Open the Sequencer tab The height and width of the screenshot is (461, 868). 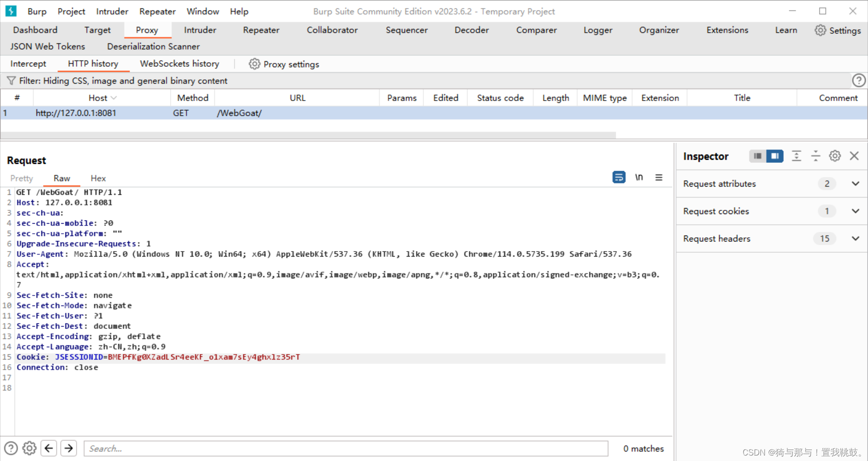click(407, 30)
